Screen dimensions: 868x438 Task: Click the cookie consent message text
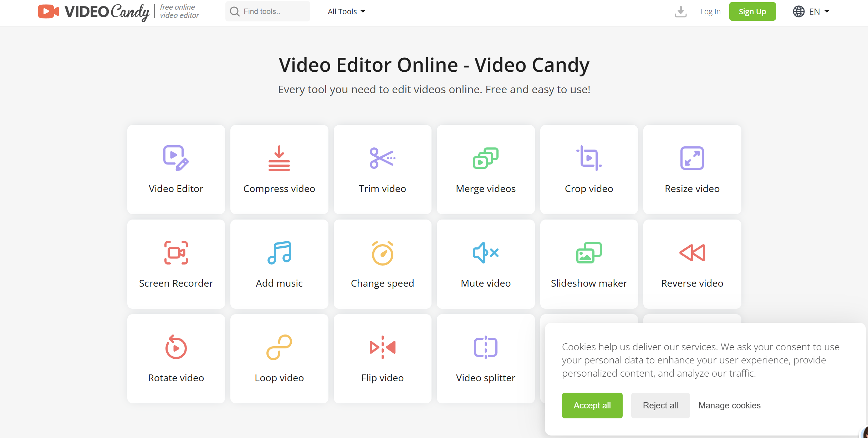(700, 360)
